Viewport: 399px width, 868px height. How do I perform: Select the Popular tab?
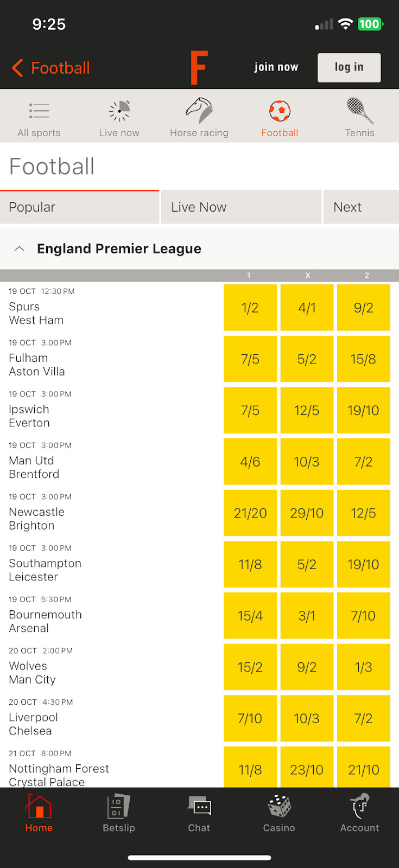pos(79,207)
